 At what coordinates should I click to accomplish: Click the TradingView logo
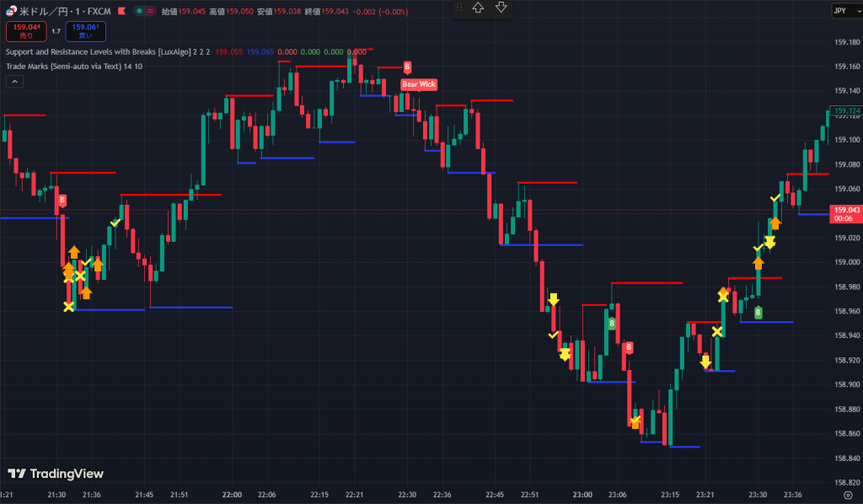pos(56,474)
